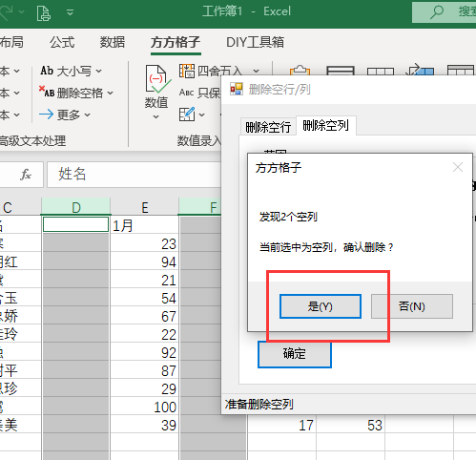Viewport: 476px width, 460px height.
Task: Click the cell with value 39
Action: (144, 425)
